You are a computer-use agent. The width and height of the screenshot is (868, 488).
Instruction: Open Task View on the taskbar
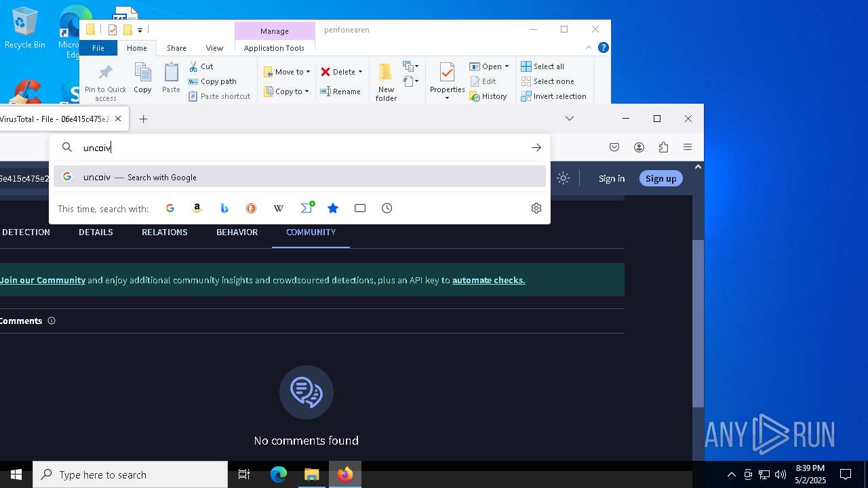pos(244,474)
